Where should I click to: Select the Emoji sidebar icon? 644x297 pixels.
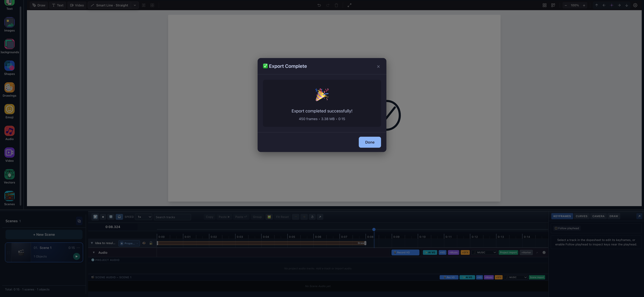click(10, 109)
